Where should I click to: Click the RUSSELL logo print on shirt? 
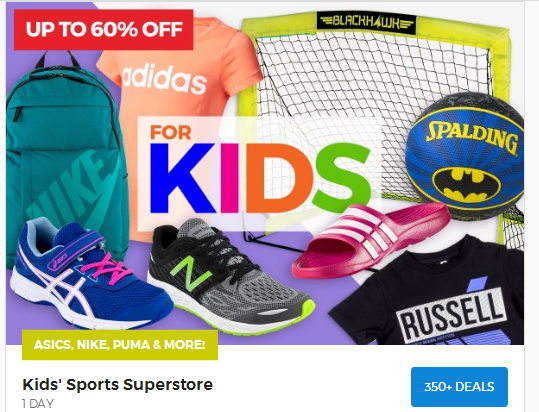click(451, 314)
